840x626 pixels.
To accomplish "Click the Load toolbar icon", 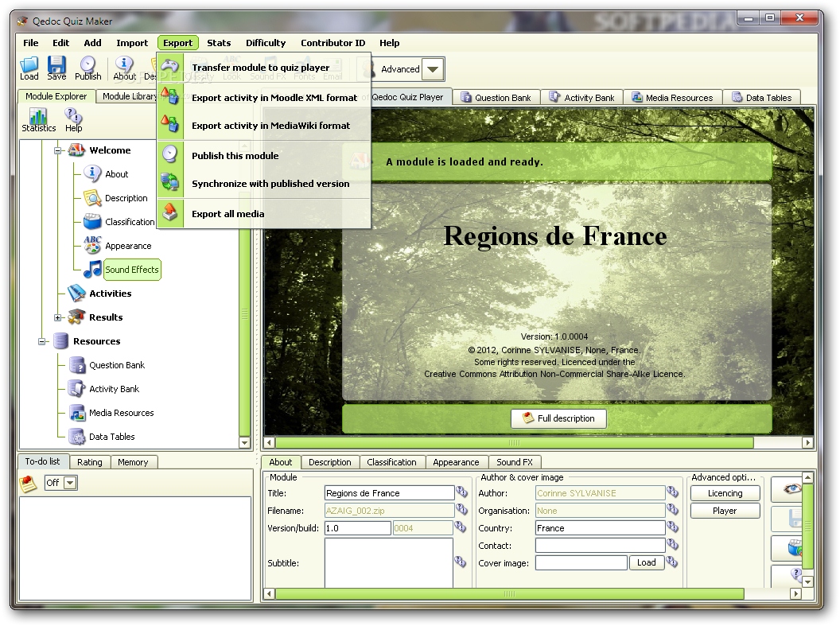I will click(29, 65).
